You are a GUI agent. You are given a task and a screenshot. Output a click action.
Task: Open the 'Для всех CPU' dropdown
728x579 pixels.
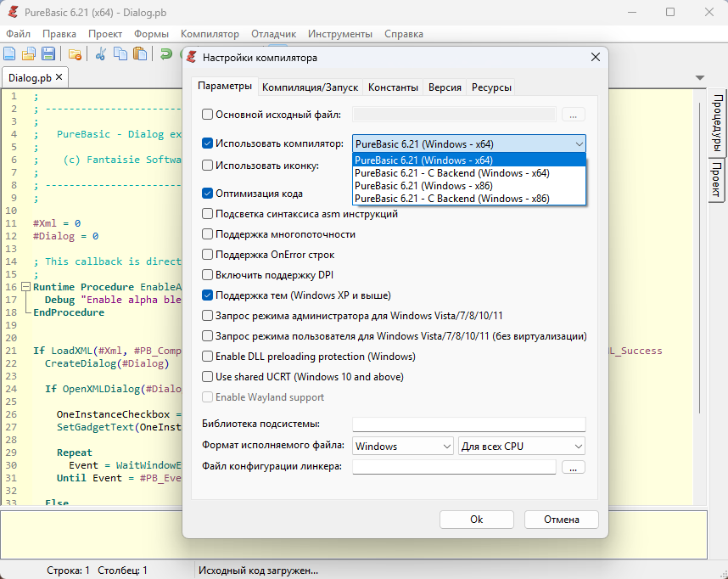tap(521, 446)
